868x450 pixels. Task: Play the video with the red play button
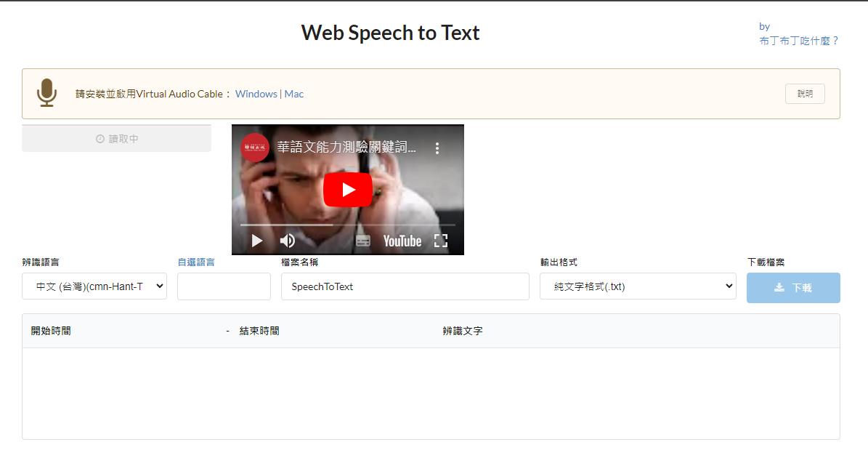[x=348, y=190]
